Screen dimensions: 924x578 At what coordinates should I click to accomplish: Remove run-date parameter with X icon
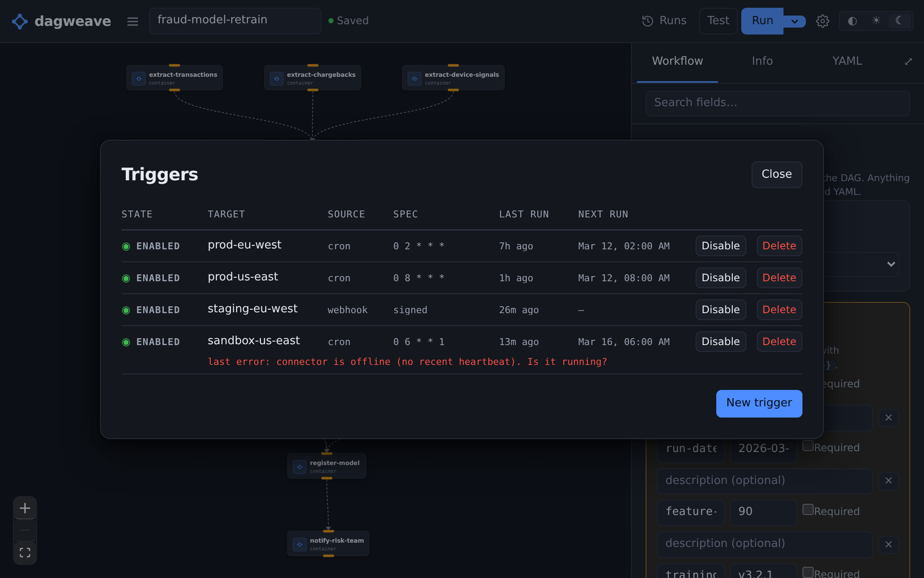889,481
